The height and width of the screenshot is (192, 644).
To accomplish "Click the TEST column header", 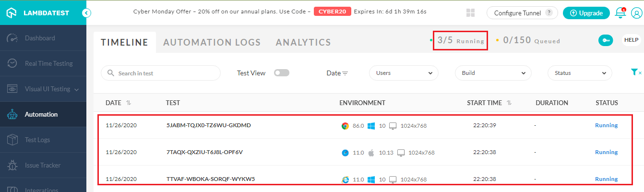I will coord(173,103).
